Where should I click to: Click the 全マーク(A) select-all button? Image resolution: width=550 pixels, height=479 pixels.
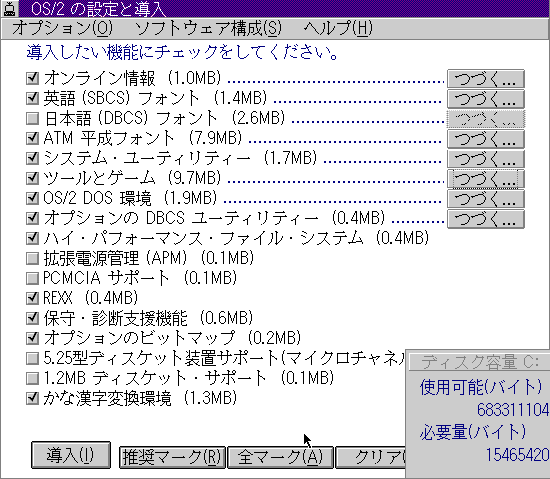point(280,457)
